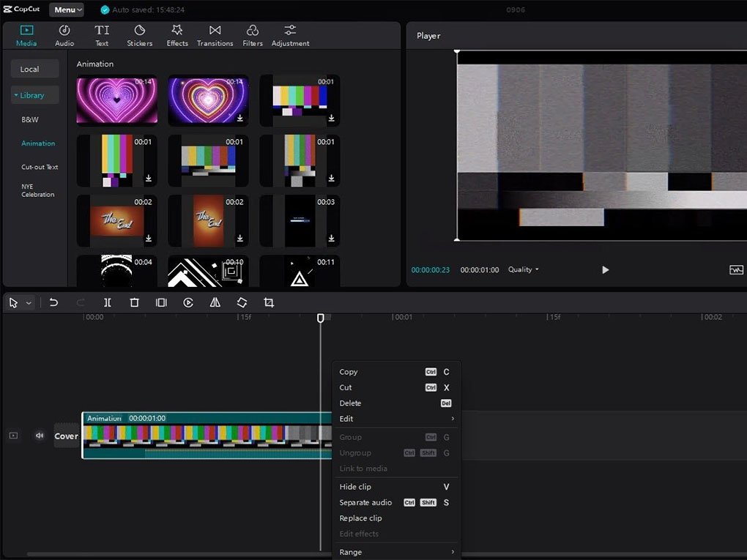
Task: Select the orange The End animation thumbnail
Action: (116, 220)
